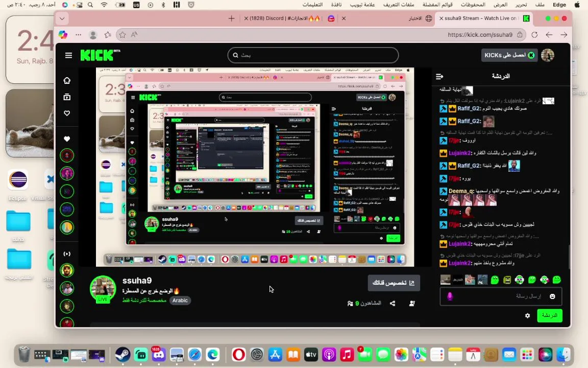Click the purple identity icon in chat input
588x368 pixels.
point(450,296)
